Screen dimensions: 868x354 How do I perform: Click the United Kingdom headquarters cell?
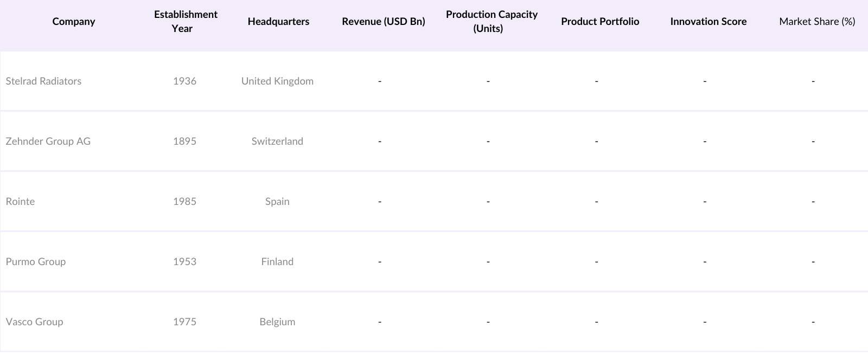[x=277, y=81]
